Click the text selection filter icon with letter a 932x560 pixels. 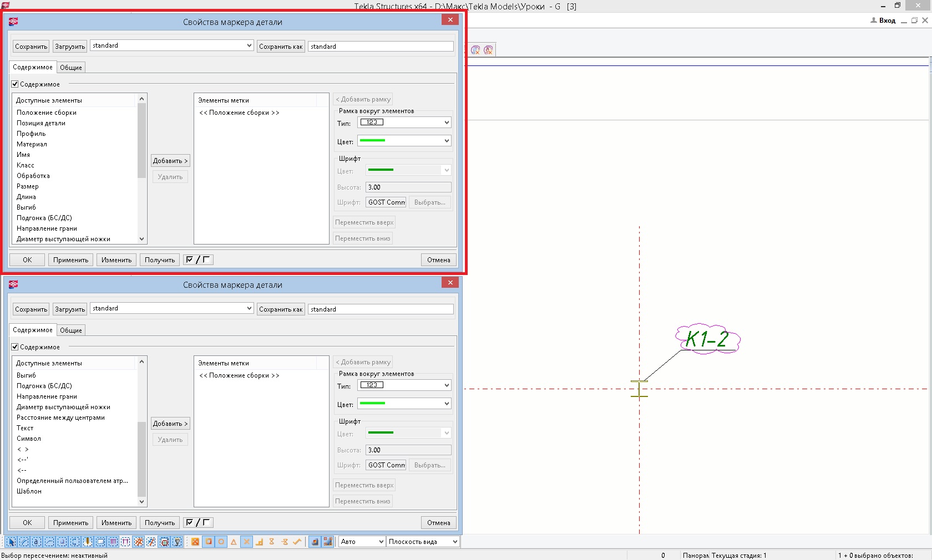tap(37, 542)
